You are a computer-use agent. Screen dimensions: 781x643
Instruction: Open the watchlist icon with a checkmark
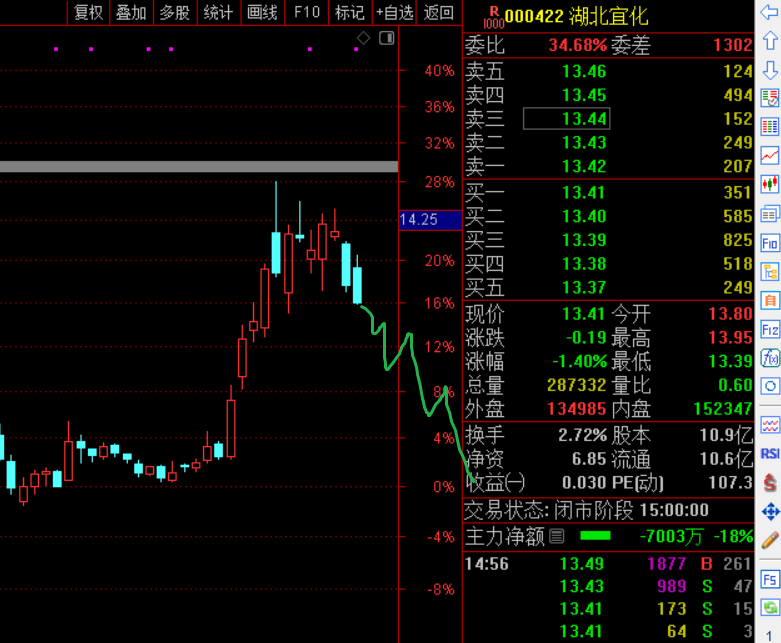click(x=770, y=98)
